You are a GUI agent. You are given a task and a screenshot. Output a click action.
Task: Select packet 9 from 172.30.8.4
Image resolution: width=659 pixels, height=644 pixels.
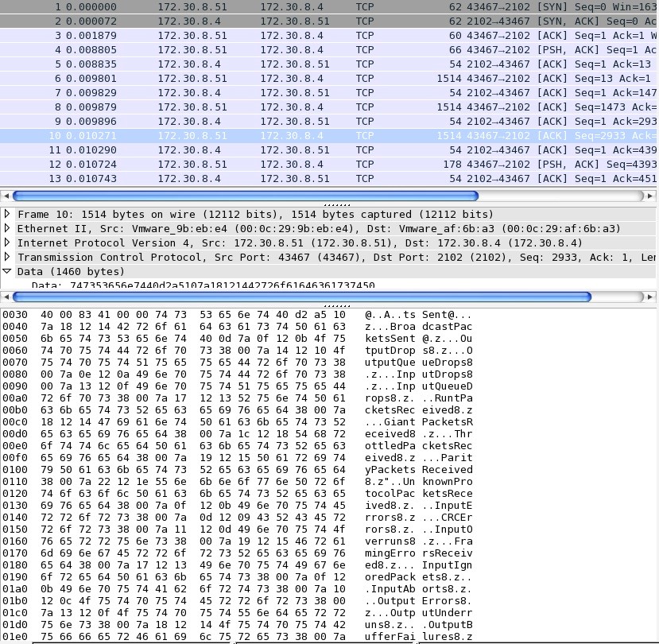238,121
